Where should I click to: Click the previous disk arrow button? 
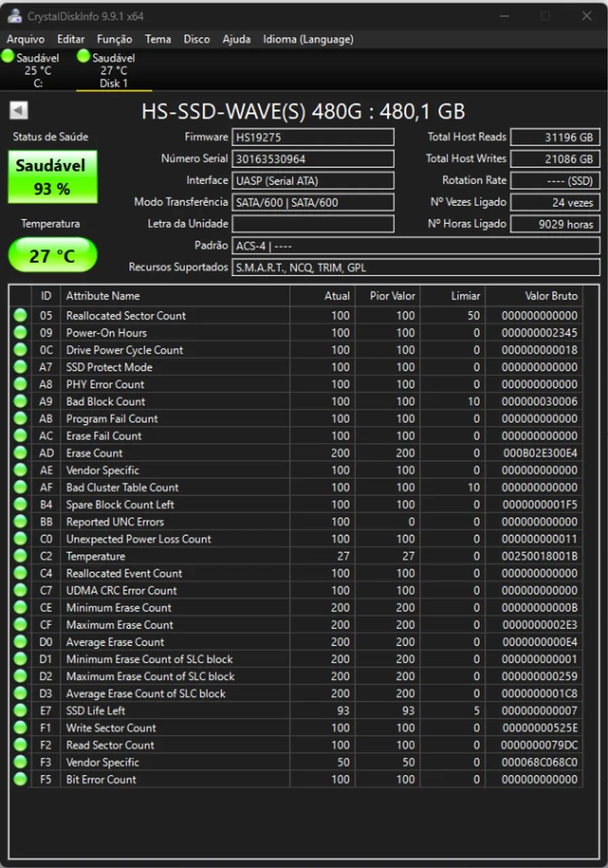pyautogui.click(x=19, y=110)
